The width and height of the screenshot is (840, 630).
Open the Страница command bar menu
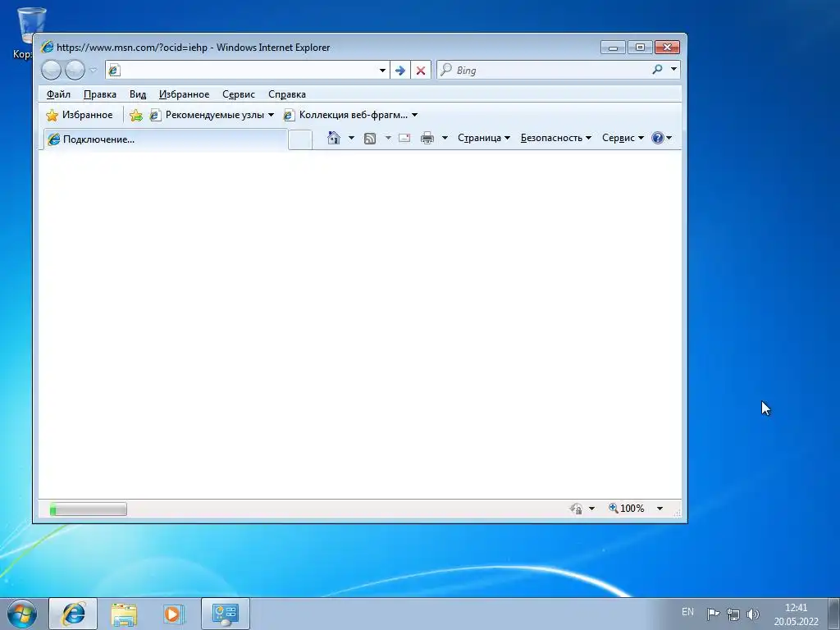coord(484,138)
